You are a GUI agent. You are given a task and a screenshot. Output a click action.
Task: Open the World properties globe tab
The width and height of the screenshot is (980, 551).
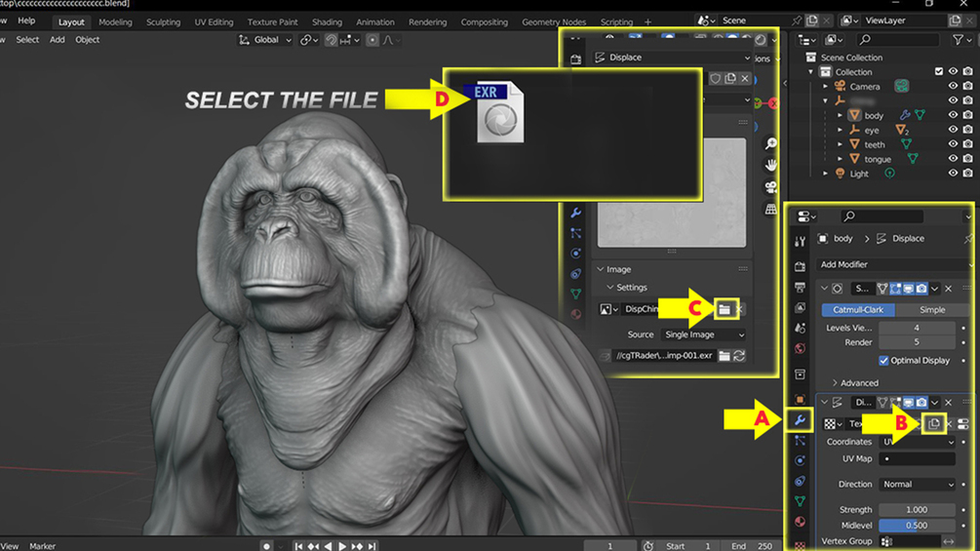tap(800, 348)
